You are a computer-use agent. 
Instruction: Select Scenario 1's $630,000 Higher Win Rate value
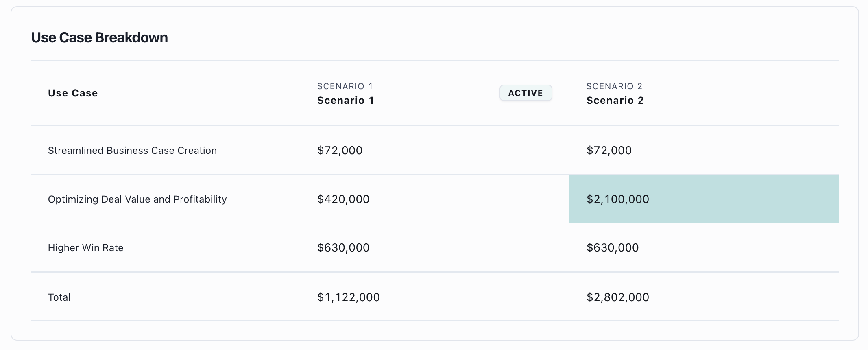pyautogui.click(x=343, y=248)
